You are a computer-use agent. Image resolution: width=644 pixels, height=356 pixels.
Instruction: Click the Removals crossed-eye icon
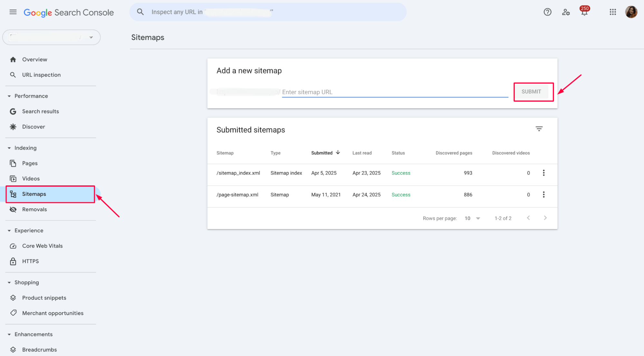(x=13, y=210)
